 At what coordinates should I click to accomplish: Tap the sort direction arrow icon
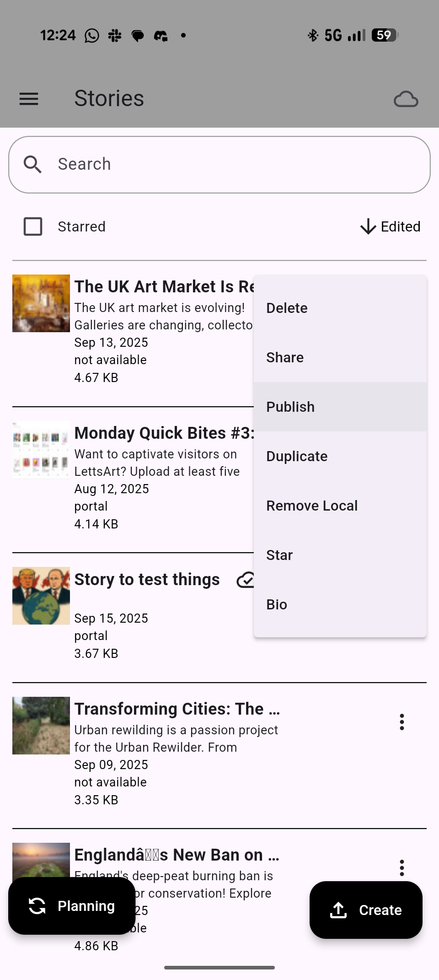[x=368, y=226]
